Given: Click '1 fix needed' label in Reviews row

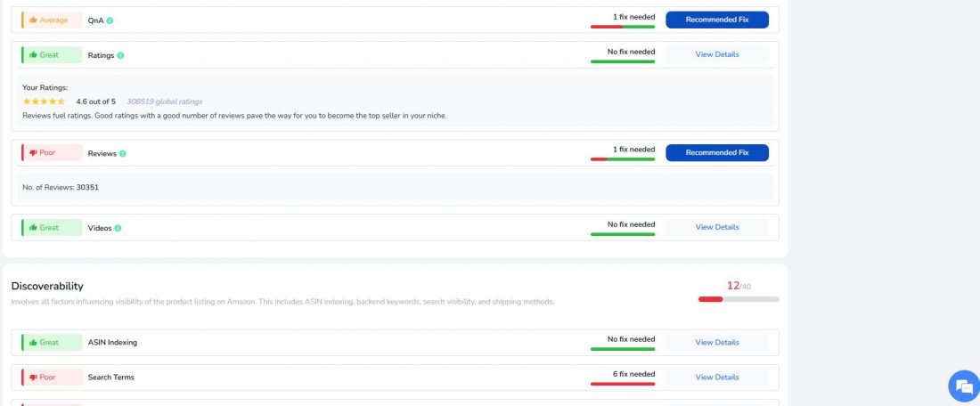Looking at the screenshot, I should (x=633, y=150).
